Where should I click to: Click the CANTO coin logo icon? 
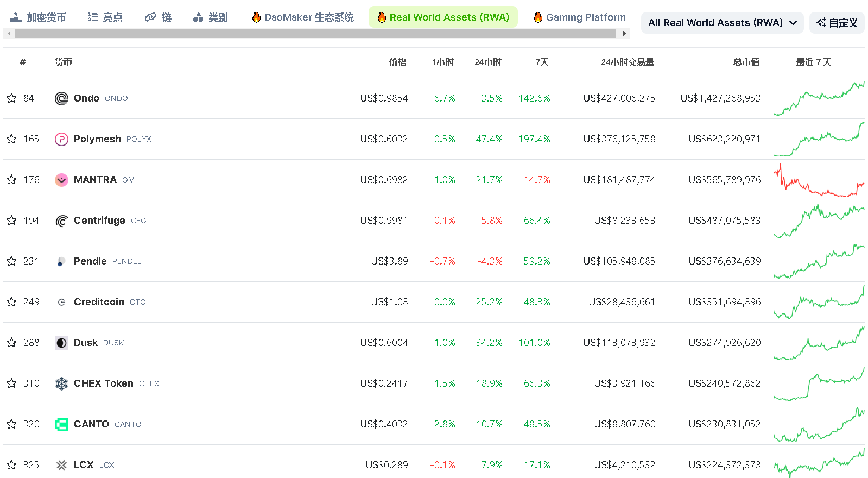coord(61,424)
